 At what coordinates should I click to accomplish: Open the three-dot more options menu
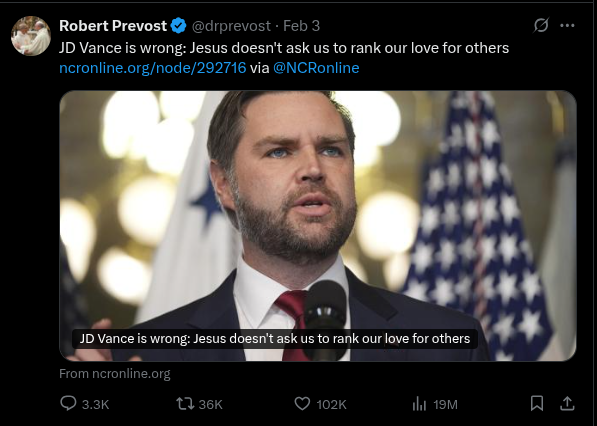[567, 26]
